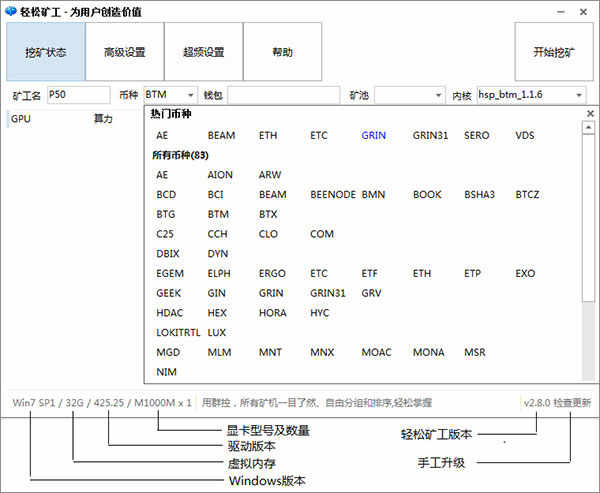Expand the 内核 hsp_btm_1.1.6 dropdown
The height and width of the screenshot is (493, 600).
click(x=579, y=95)
